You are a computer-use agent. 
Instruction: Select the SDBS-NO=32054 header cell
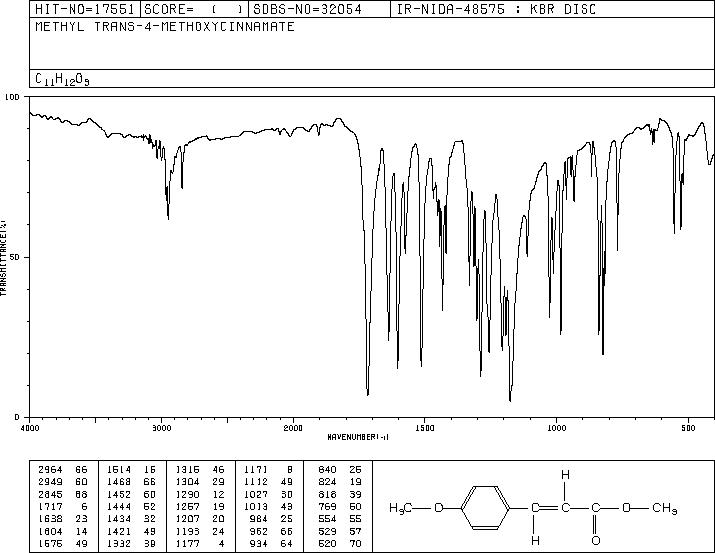pos(319,9)
